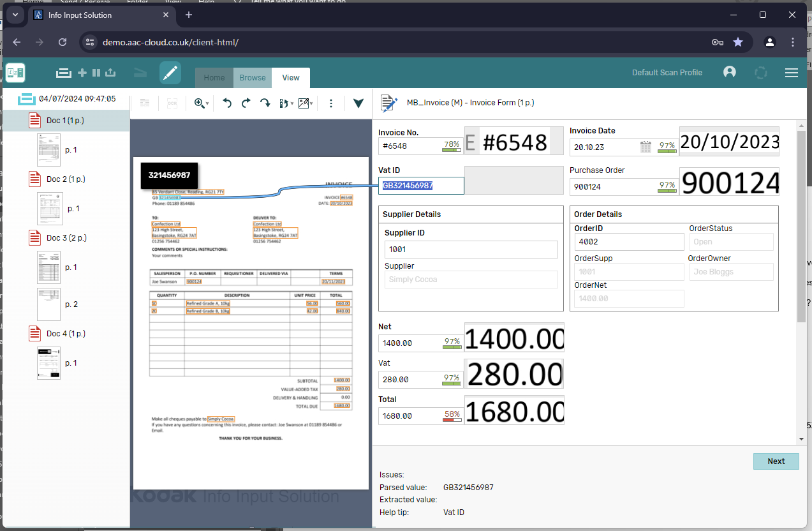Click the plus add icon in header
812x531 pixels.
(x=82, y=73)
